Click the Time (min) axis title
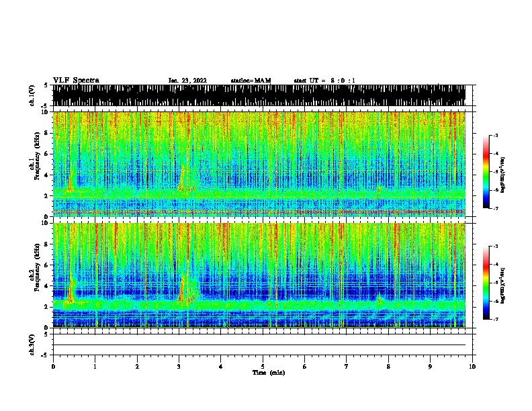This screenshot has height=411, width=532. point(269,373)
